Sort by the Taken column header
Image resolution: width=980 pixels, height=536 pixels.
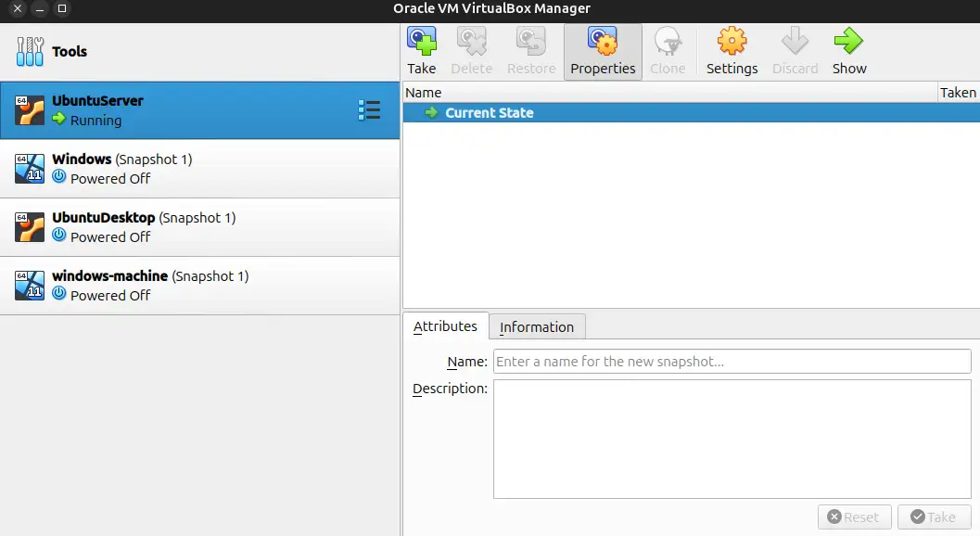click(959, 93)
